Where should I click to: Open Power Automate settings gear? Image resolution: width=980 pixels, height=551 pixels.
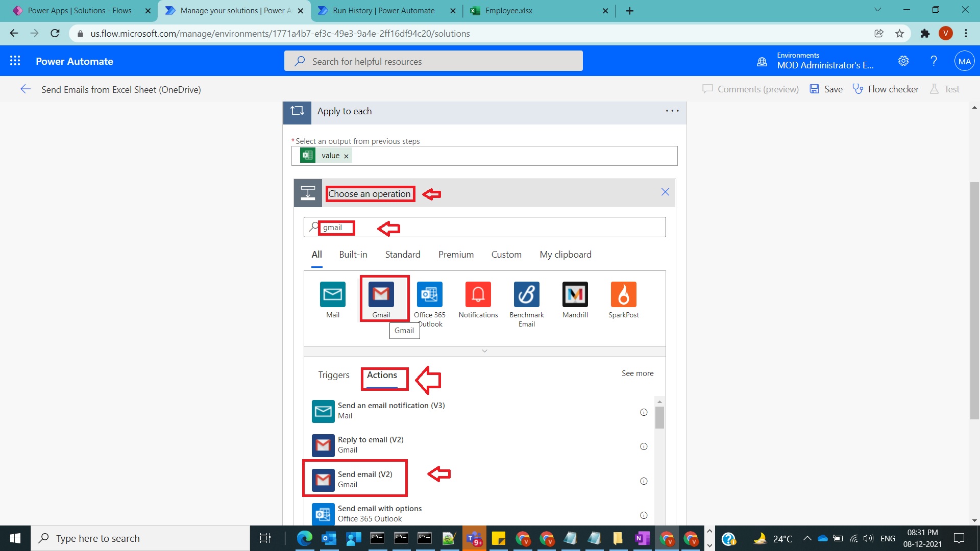click(x=903, y=61)
